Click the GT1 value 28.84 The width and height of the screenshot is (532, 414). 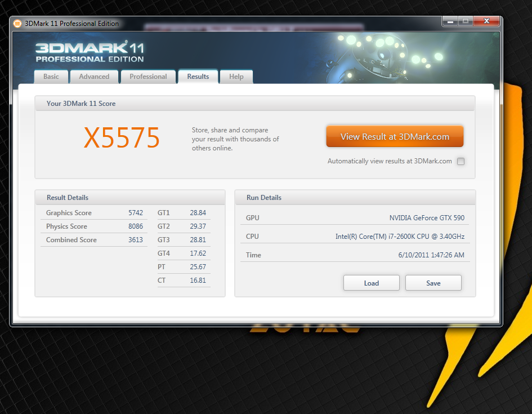point(198,213)
